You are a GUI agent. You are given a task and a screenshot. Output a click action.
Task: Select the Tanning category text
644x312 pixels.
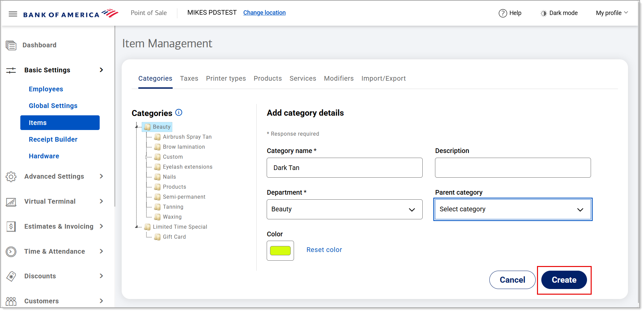click(173, 207)
